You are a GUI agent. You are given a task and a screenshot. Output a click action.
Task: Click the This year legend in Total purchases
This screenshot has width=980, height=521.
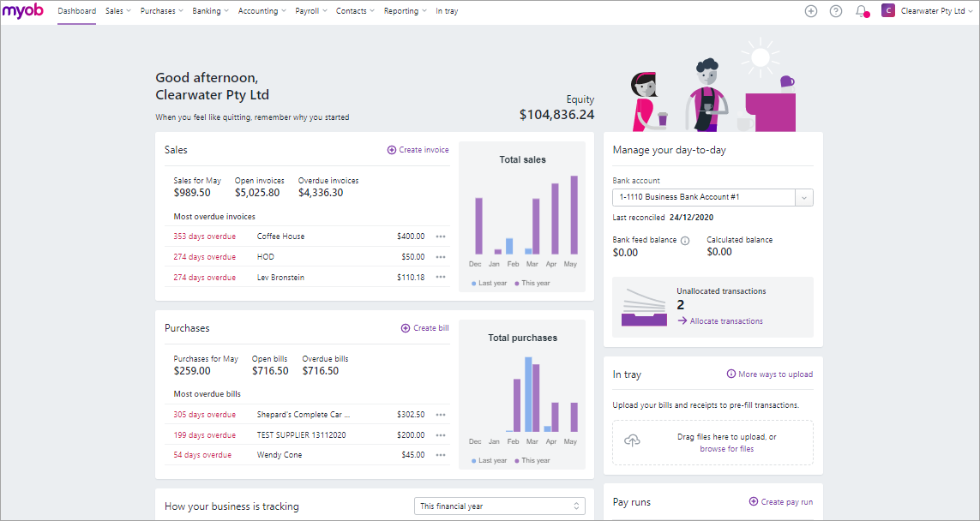(532, 461)
